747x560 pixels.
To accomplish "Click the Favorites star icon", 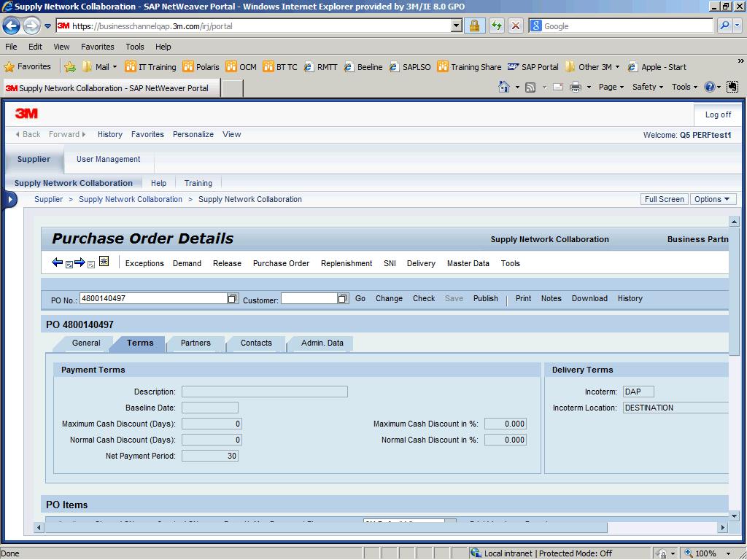I will pyautogui.click(x=9, y=66).
